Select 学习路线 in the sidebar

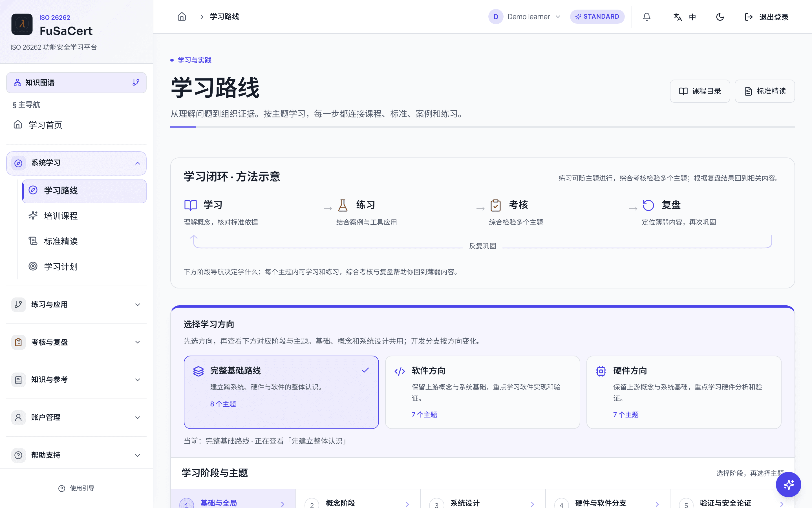(84, 190)
